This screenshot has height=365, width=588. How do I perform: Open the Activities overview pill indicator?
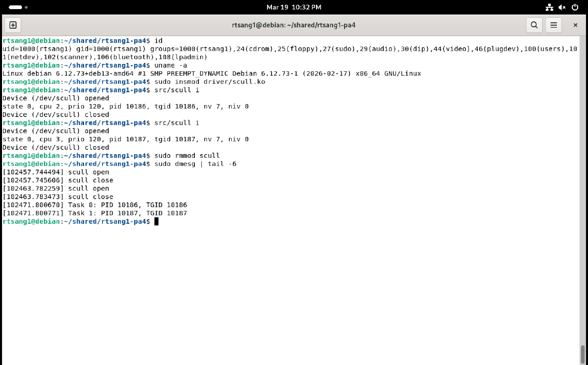[15, 7]
